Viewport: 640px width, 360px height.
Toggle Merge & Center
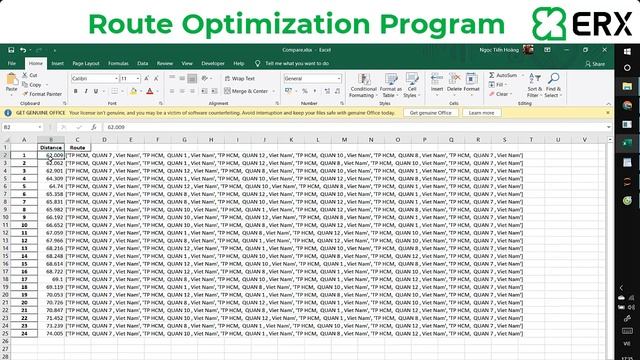pyautogui.click(x=246, y=91)
